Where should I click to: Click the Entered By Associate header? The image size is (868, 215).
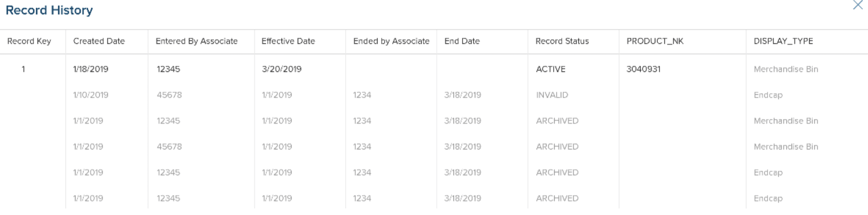pos(197,41)
